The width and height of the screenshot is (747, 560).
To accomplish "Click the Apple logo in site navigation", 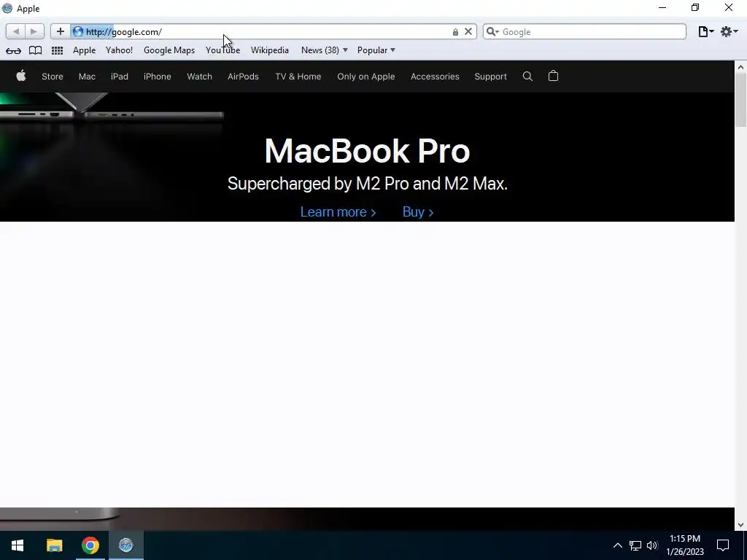I will pos(21,76).
